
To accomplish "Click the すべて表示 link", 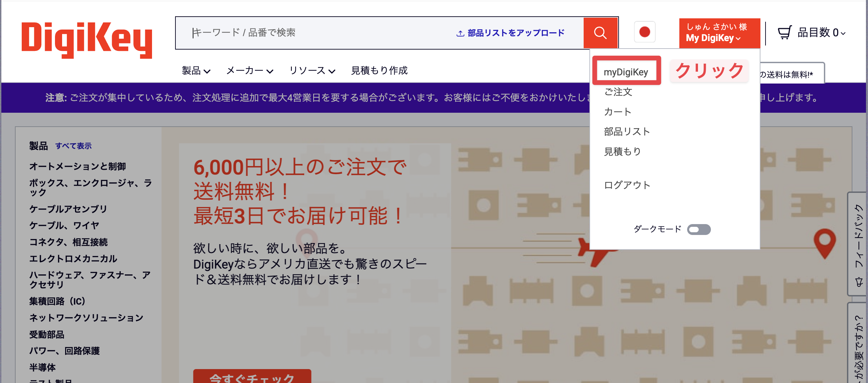I will pyautogui.click(x=73, y=146).
